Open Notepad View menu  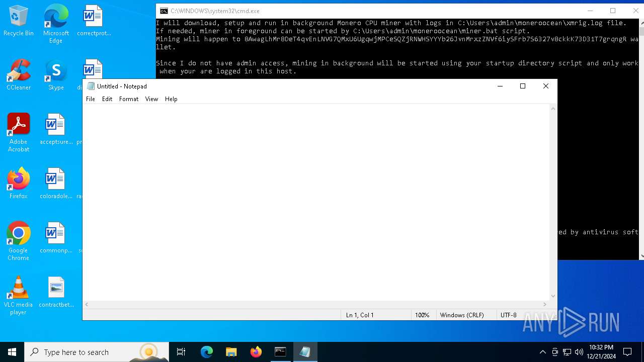(152, 99)
